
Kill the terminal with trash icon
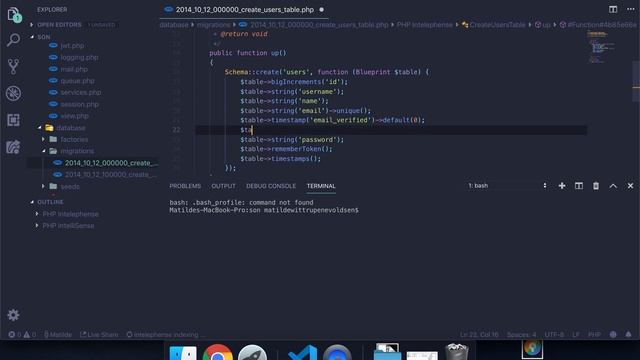coord(596,186)
